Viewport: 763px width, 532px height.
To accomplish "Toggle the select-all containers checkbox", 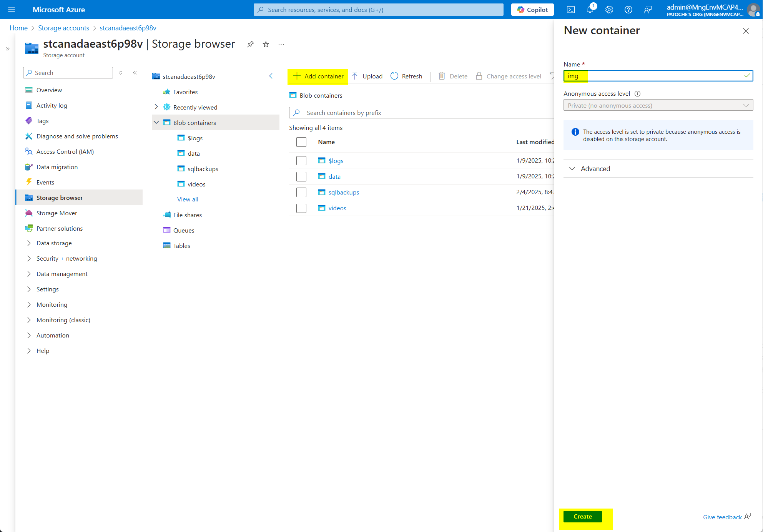I will pyautogui.click(x=301, y=142).
